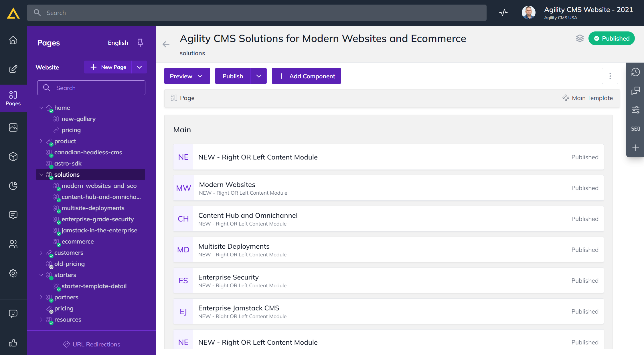Click the activity/waveform monitor icon

pos(503,12)
